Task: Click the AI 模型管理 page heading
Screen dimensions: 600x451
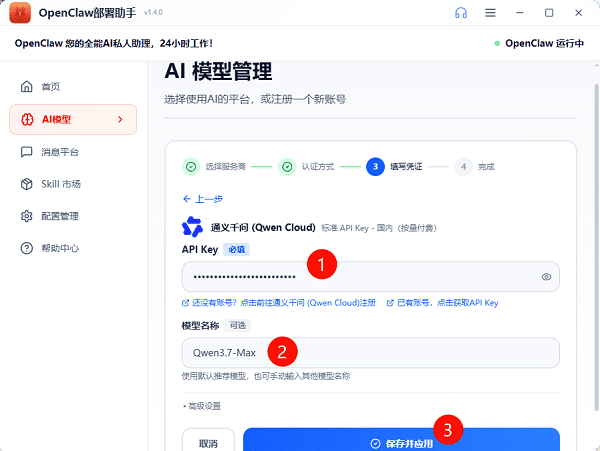Action: 218,72
